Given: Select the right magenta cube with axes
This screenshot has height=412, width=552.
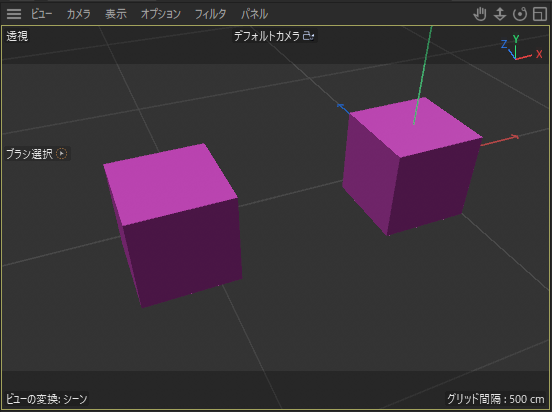Looking at the screenshot, I should [x=412, y=166].
